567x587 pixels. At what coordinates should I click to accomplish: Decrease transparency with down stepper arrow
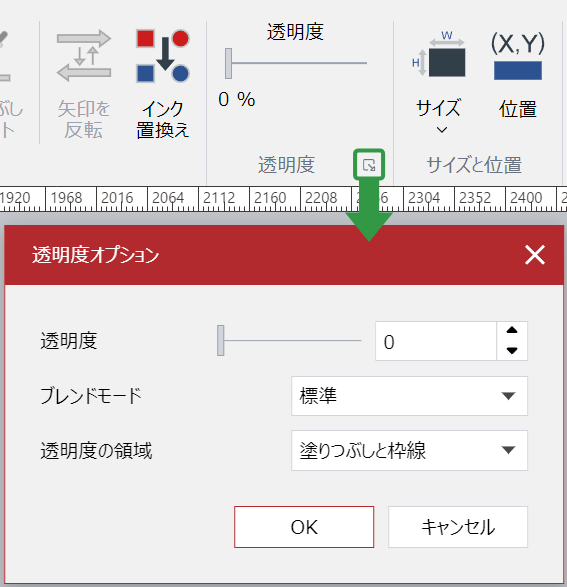click(x=512, y=351)
